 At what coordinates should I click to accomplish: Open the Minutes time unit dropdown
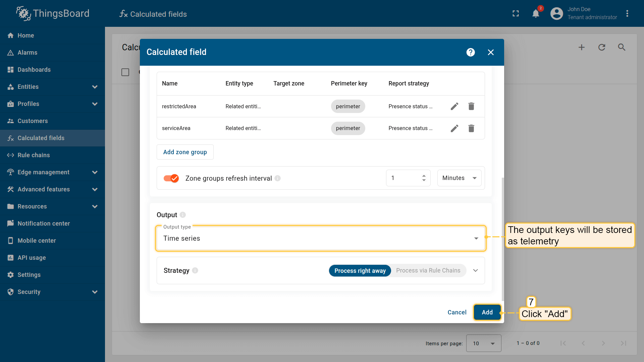click(459, 178)
